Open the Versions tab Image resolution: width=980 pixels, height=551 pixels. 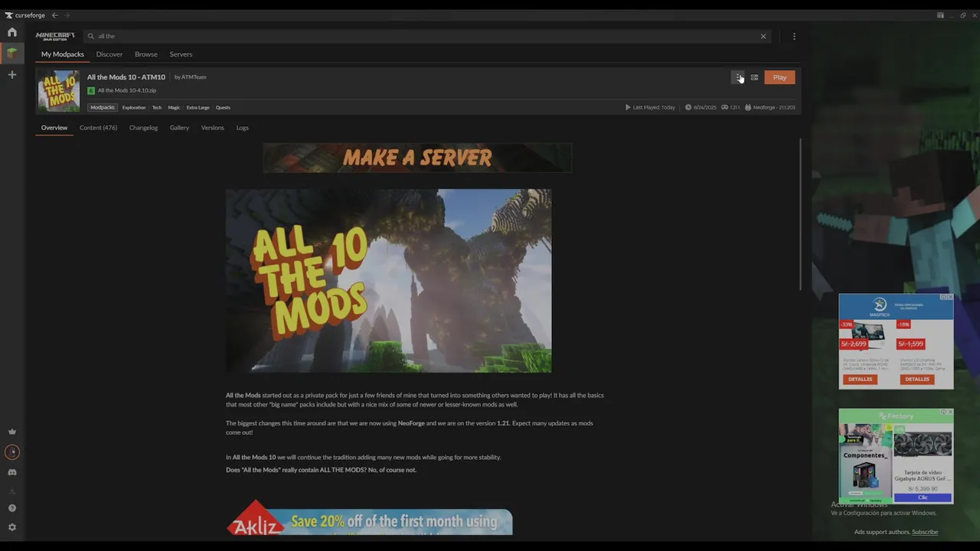[212, 128]
